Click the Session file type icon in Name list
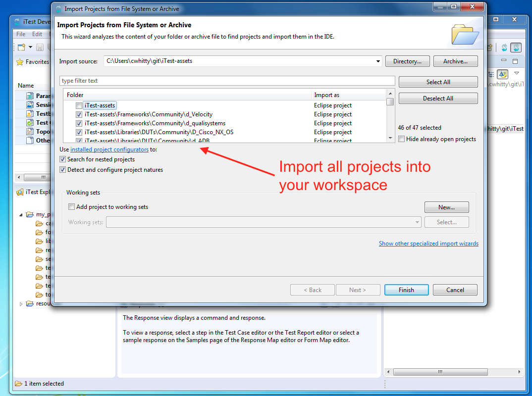This screenshot has height=396, width=532. [30, 105]
